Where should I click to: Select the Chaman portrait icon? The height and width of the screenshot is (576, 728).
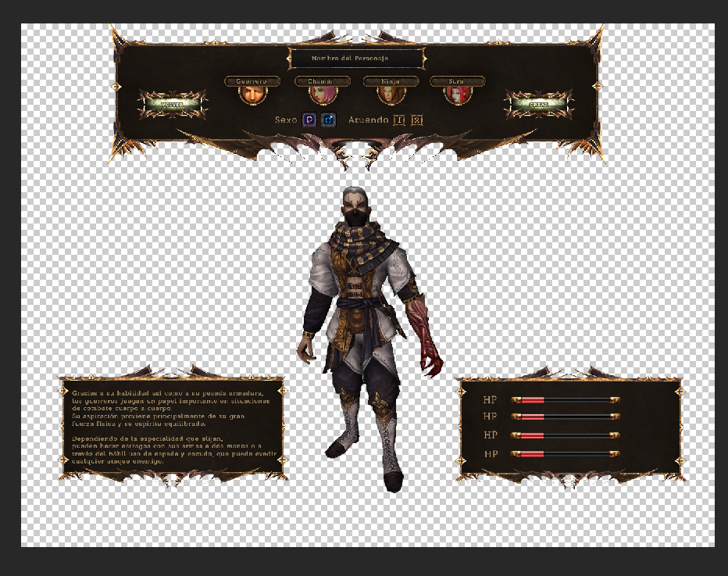(322, 95)
